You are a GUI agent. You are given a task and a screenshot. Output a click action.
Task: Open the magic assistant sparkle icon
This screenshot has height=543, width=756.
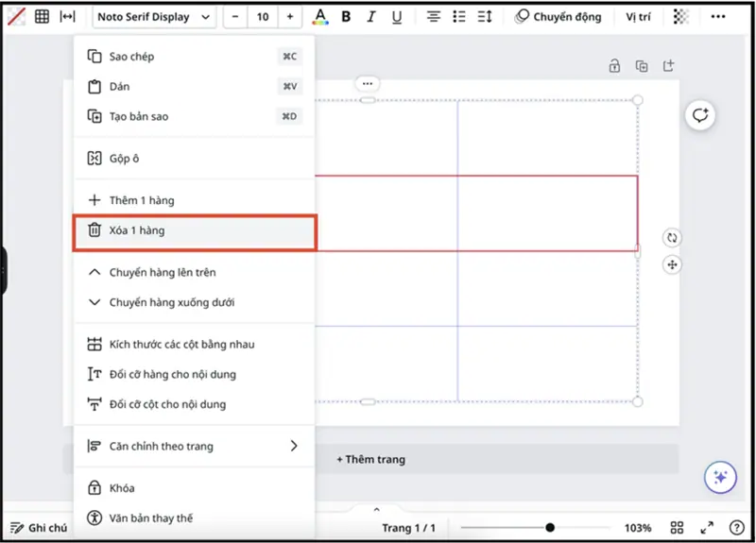720,478
